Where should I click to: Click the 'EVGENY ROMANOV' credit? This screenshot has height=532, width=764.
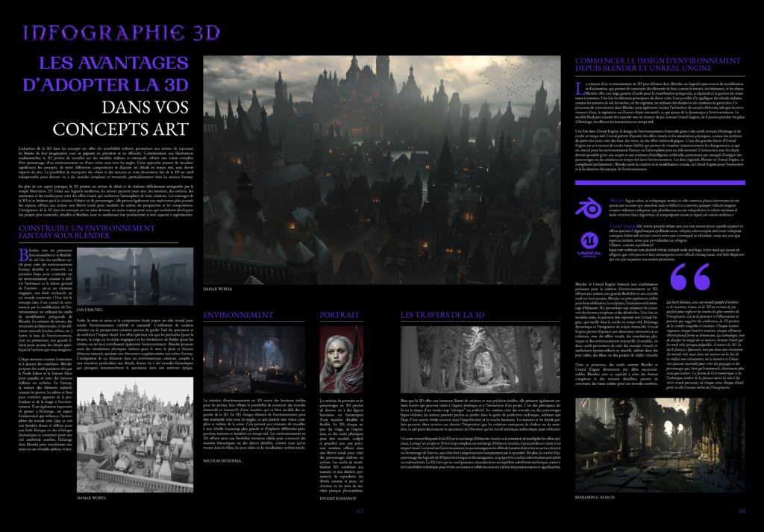coord(338,498)
